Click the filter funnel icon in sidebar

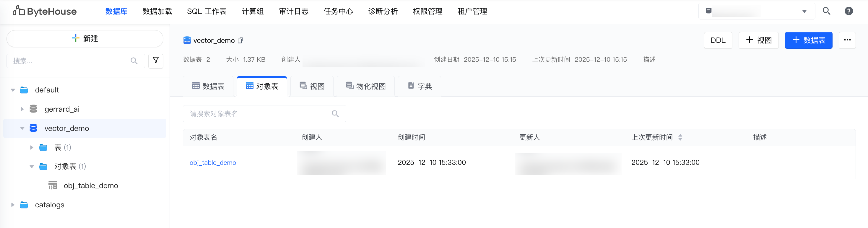(x=156, y=61)
